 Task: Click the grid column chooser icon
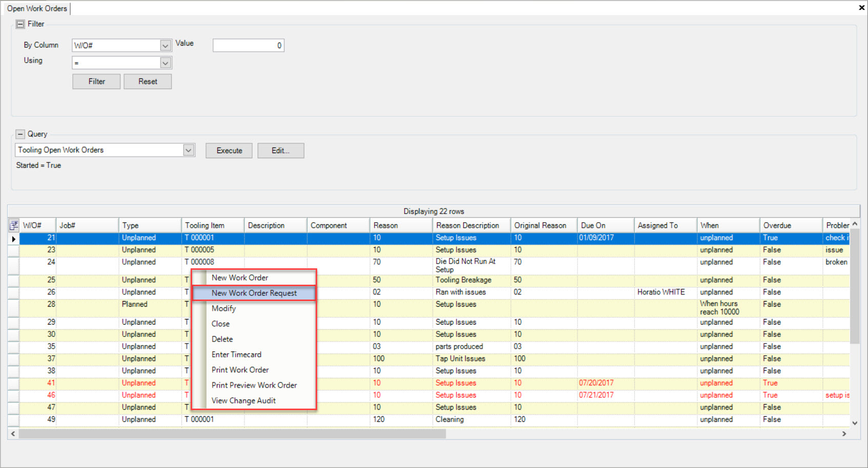coord(14,225)
